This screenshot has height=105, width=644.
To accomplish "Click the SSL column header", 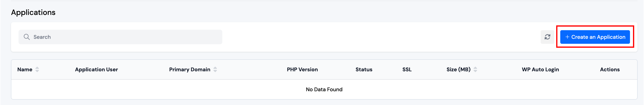I will click(407, 69).
